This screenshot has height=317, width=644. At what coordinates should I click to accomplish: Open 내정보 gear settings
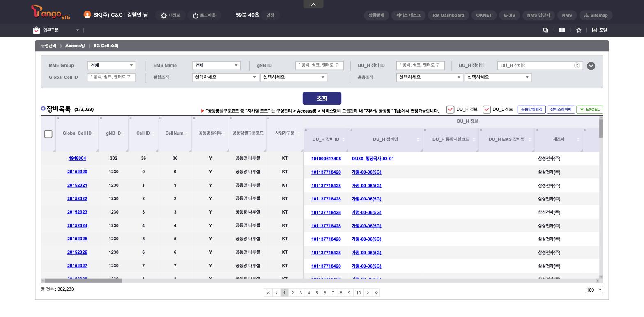tap(170, 15)
